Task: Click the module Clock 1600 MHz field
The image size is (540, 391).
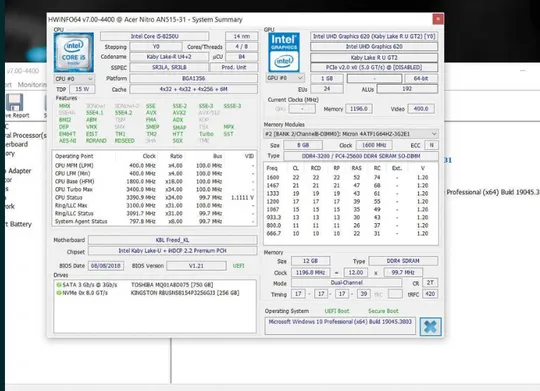Action: (374, 145)
